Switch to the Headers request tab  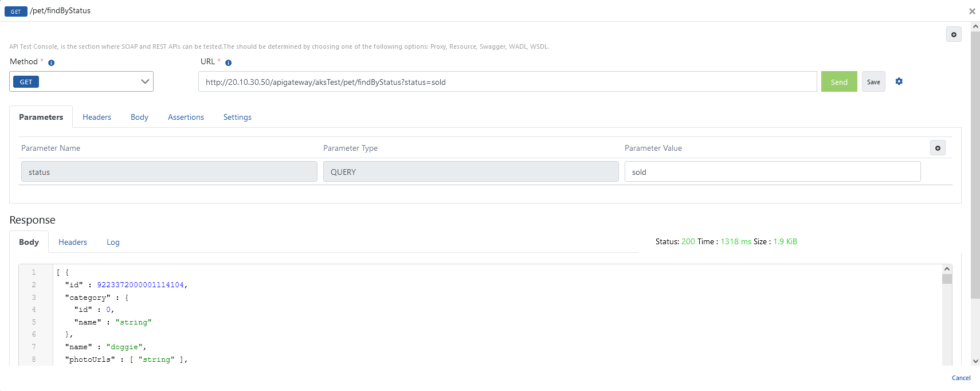(x=97, y=117)
